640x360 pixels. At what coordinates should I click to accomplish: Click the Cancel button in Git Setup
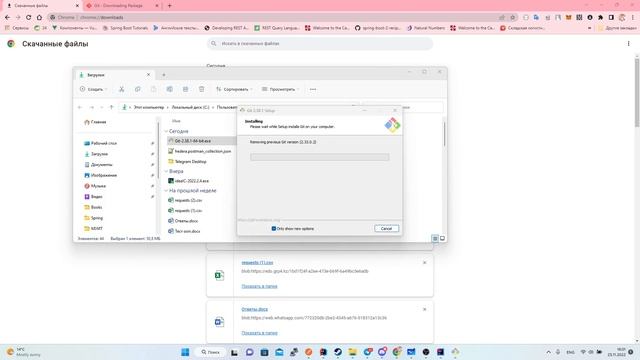386,229
